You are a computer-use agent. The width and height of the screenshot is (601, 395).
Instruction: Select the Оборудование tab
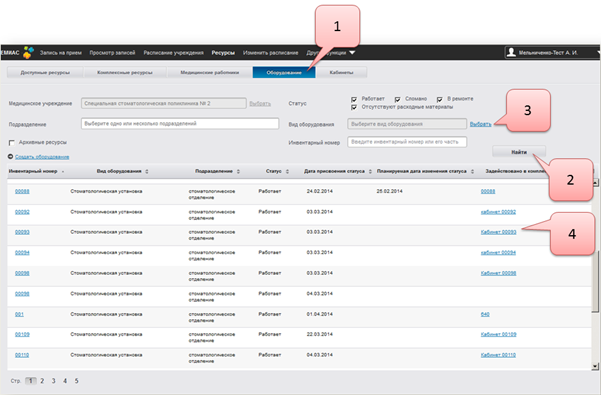point(284,72)
